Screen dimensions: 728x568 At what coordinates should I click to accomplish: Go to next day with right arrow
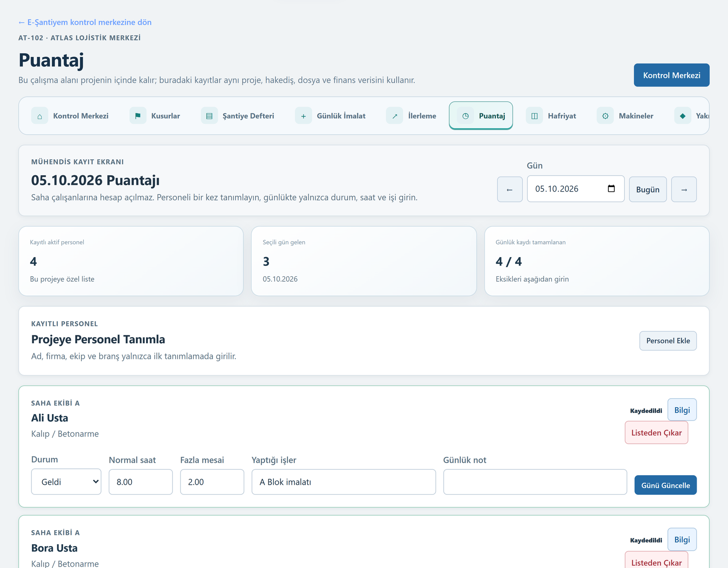684,189
